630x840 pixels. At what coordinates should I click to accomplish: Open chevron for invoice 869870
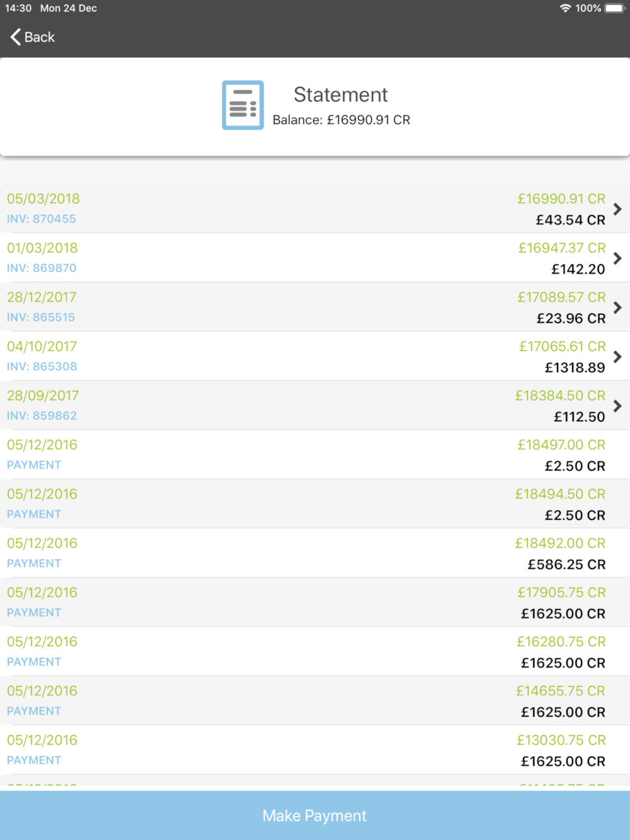point(617,258)
